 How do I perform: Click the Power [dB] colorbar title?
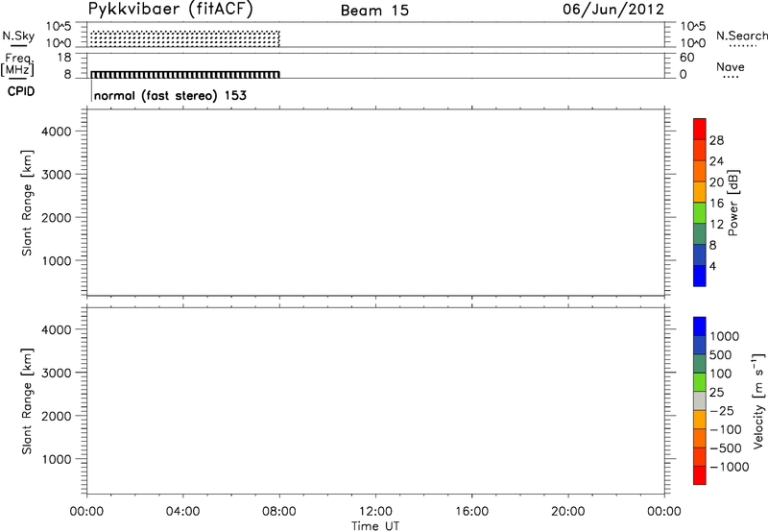[732, 203]
